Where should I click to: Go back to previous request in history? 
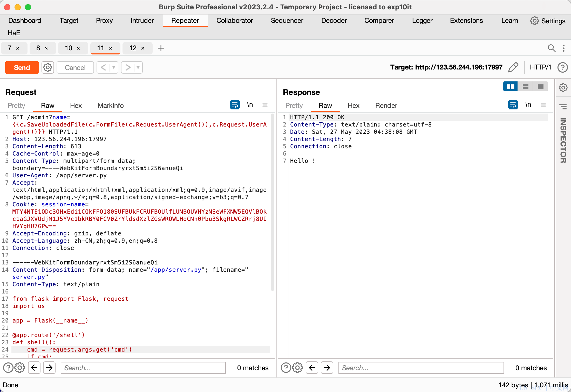(x=103, y=67)
